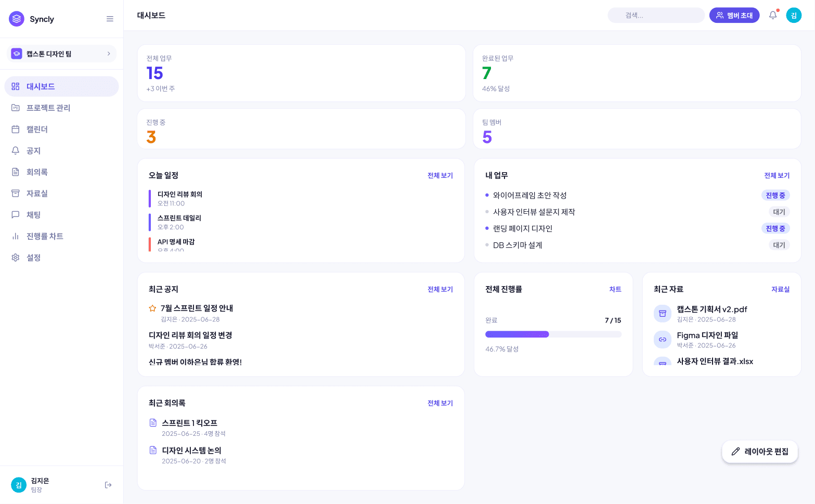Open 전체 보기 in 최근 공지 card
The width and height of the screenshot is (815, 504).
440,289
